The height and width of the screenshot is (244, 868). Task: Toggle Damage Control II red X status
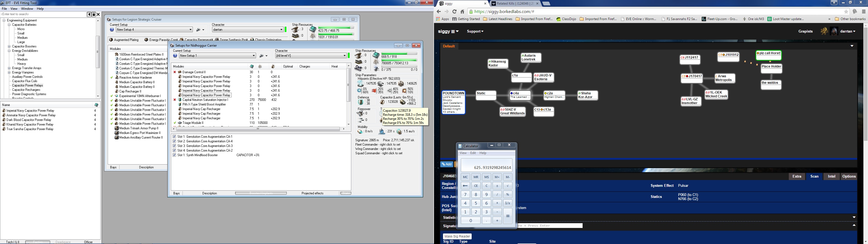pos(174,72)
